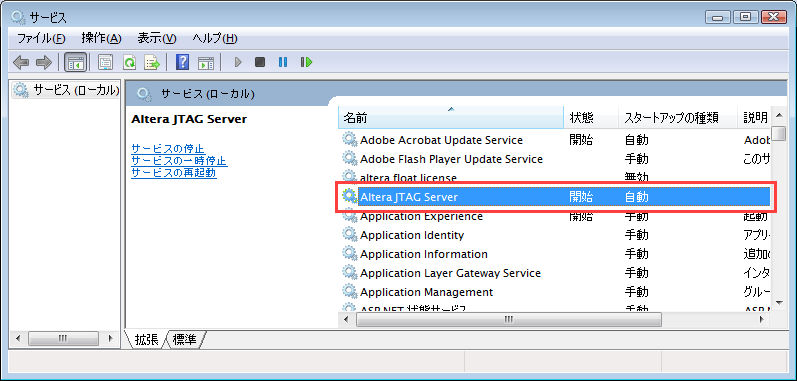797x381 pixels.
Task: Open the ファイル(F) menu
Action: pyautogui.click(x=42, y=39)
